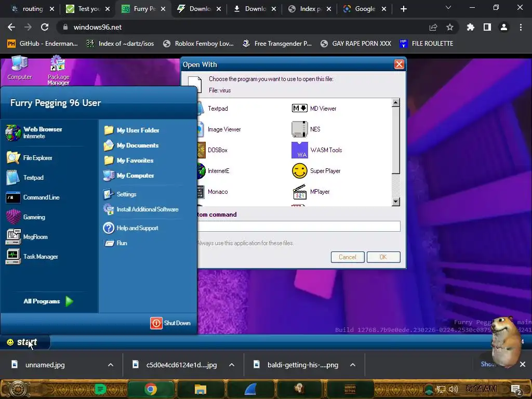The image size is (532, 399).
Task: Click the custom command input field
Action: 299,227
